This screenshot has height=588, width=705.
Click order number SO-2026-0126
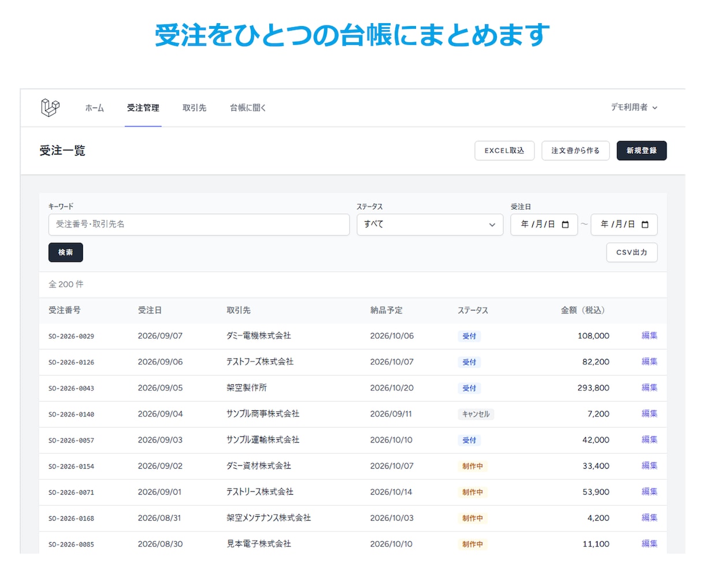coord(71,362)
